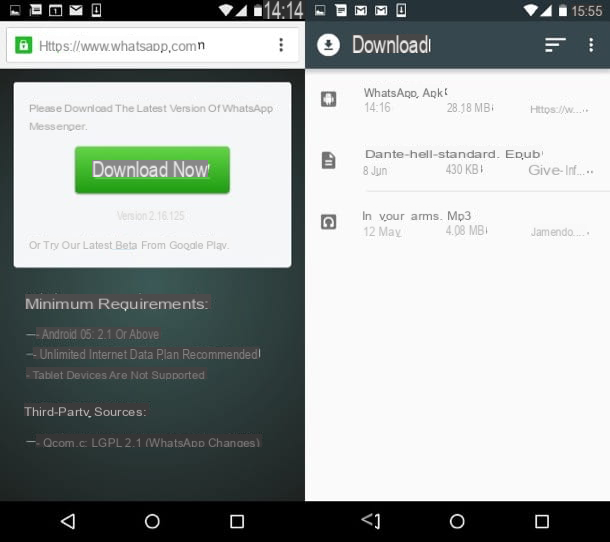Open the In your arms Mp3 entry
Screen dimensions: 610x542
[x=458, y=223]
